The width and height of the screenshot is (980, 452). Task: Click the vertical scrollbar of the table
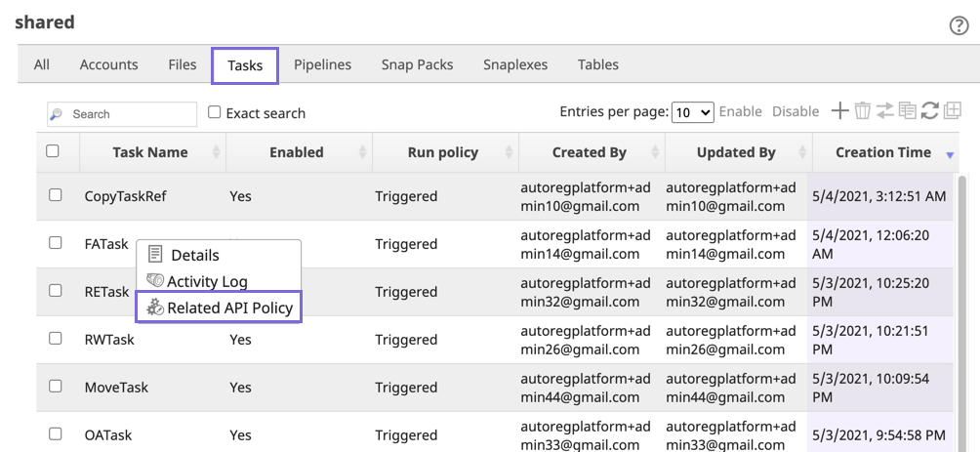[963, 312]
